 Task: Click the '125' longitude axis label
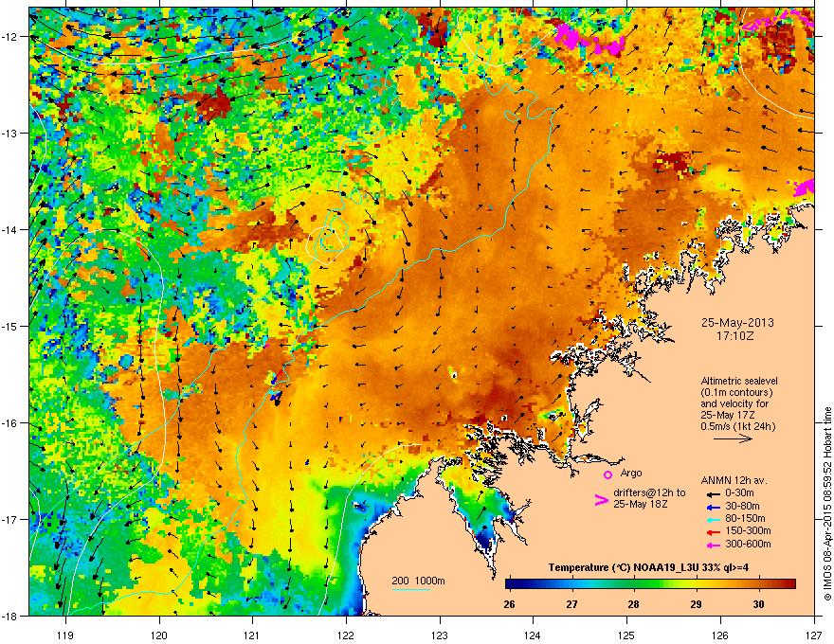(x=626, y=635)
